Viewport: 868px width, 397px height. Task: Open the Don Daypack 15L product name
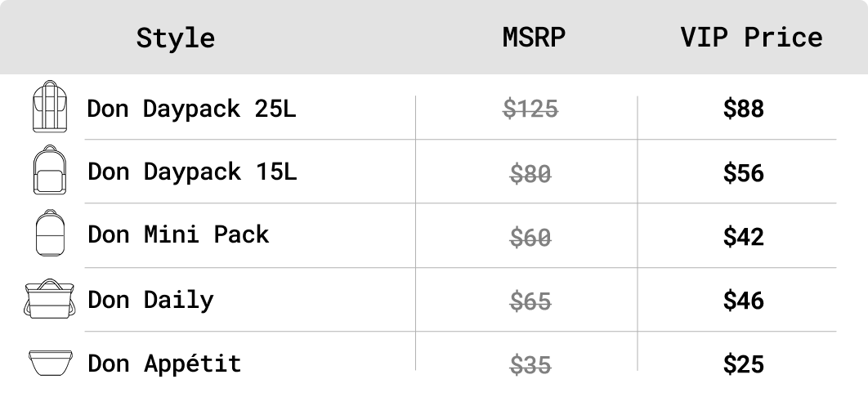point(192,172)
